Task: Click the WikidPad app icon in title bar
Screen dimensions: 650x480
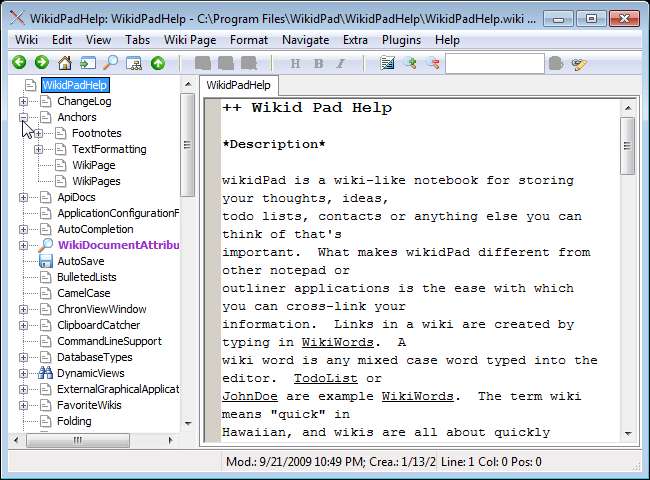Action: click(x=17, y=18)
